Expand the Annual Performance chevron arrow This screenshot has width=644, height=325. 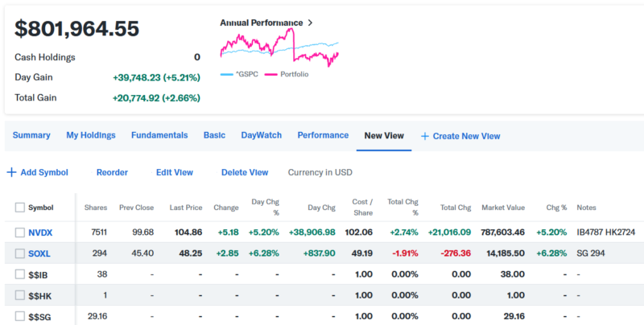click(x=311, y=23)
